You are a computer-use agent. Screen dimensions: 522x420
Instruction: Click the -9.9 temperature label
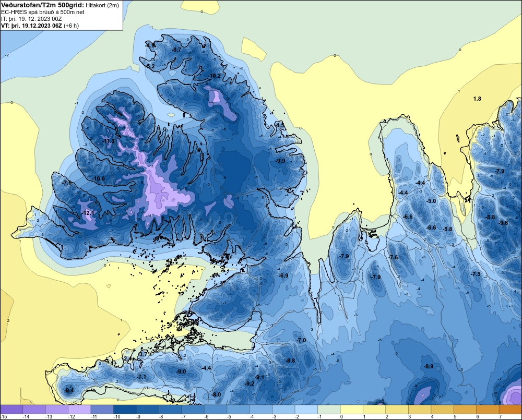coord(281,161)
